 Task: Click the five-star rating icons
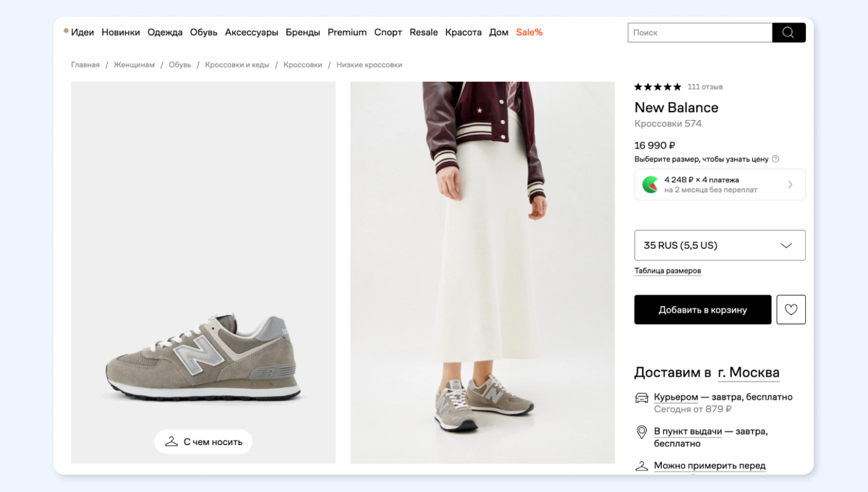click(658, 87)
